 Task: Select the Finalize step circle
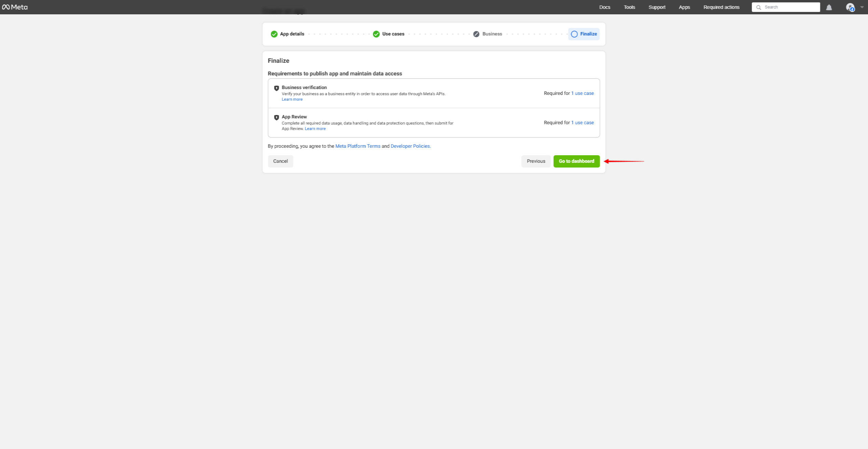(574, 34)
